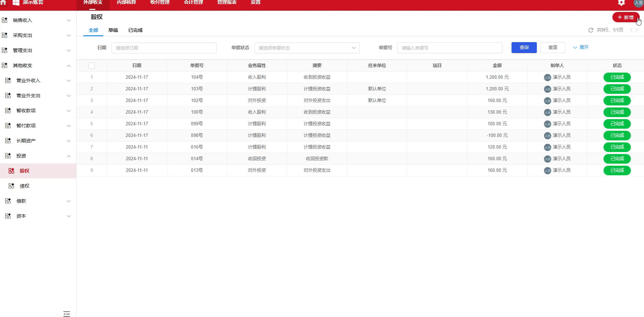Click the refresh icon above the table
644x317 pixels.
pos(591,30)
